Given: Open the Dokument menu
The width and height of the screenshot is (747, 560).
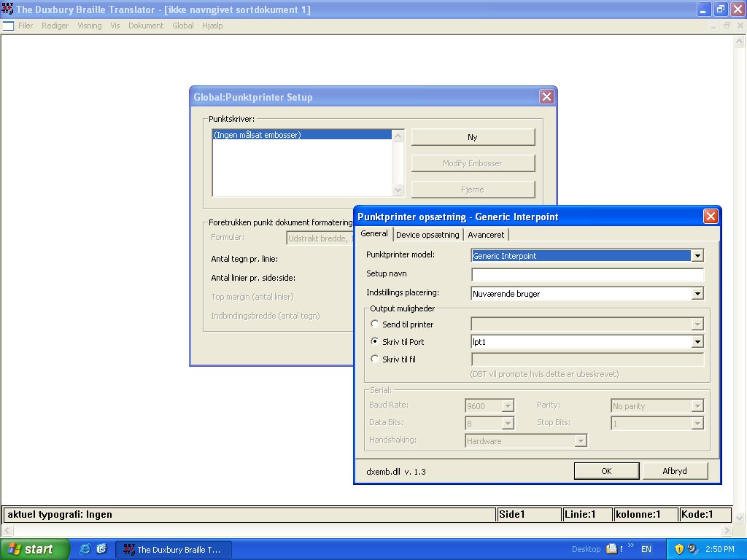Looking at the screenshot, I should [x=146, y=26].
